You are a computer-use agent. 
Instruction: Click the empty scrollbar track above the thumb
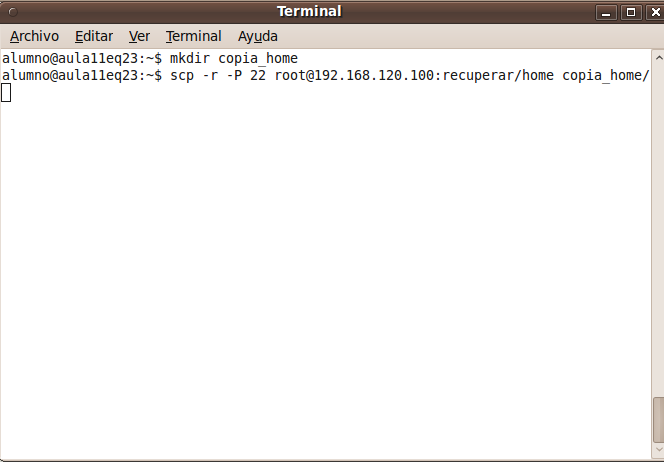[658, 229]
